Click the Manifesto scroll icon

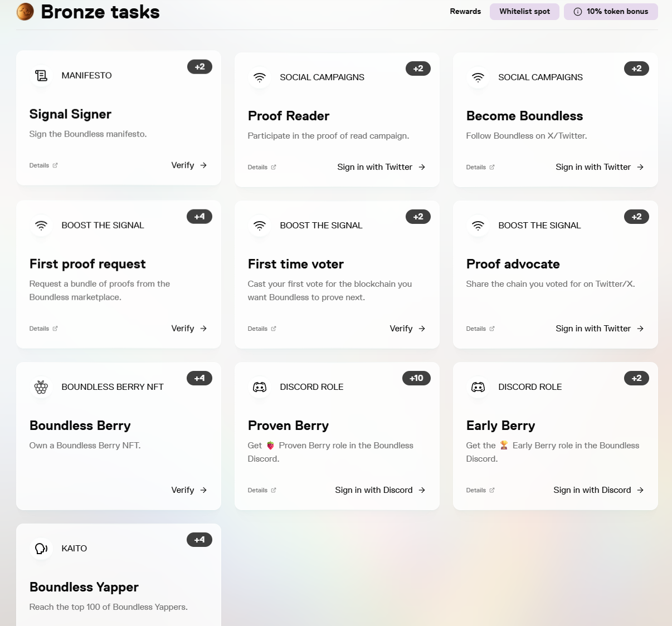(41, 76)
